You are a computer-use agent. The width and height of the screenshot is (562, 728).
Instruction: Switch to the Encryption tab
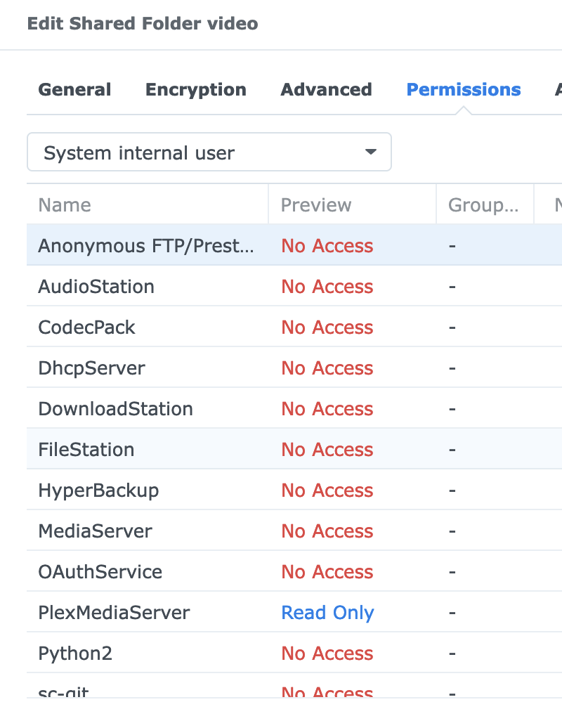coord(196,90)
